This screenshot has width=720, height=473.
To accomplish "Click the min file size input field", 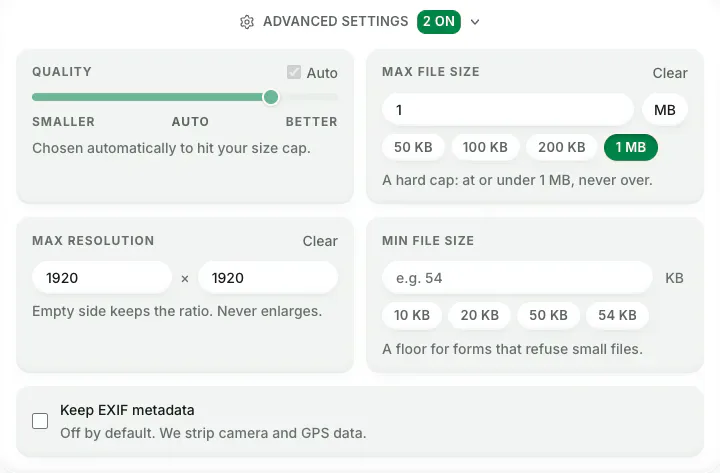I will point(517,278).
